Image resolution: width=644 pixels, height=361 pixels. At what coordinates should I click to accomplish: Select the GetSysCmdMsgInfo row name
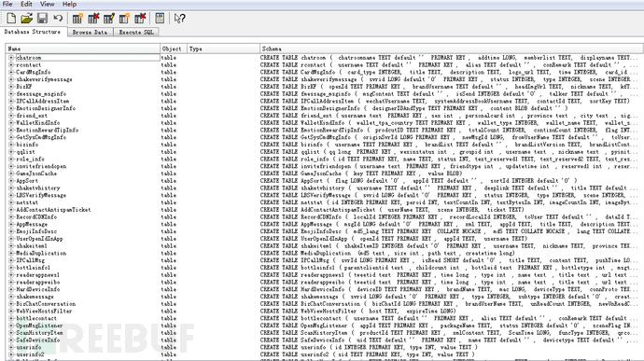click(x=41, y=137)
